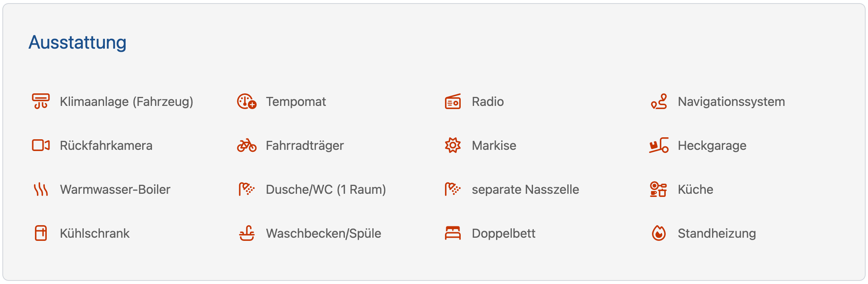Click the Navigationssystem route icon
The height and width of the screenshot is (284, 868).
click(659, 102)
